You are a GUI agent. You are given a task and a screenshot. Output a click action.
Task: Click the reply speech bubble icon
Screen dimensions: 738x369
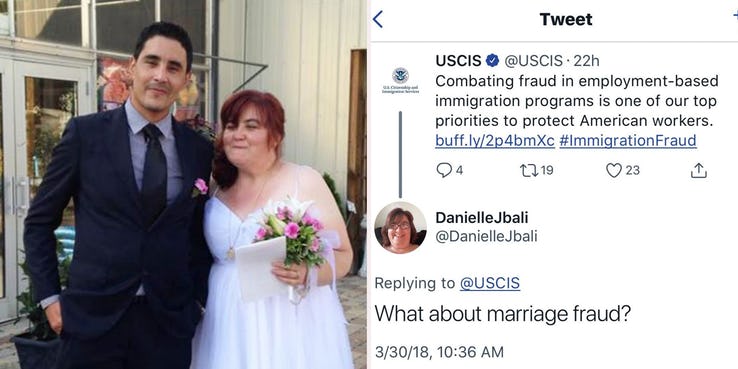pyautogui.click(x=444, y=170)
